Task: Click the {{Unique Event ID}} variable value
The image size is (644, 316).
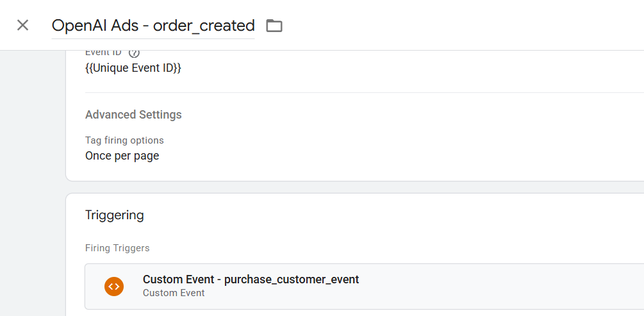Action: pyautogui.click(x=133, y=68)
